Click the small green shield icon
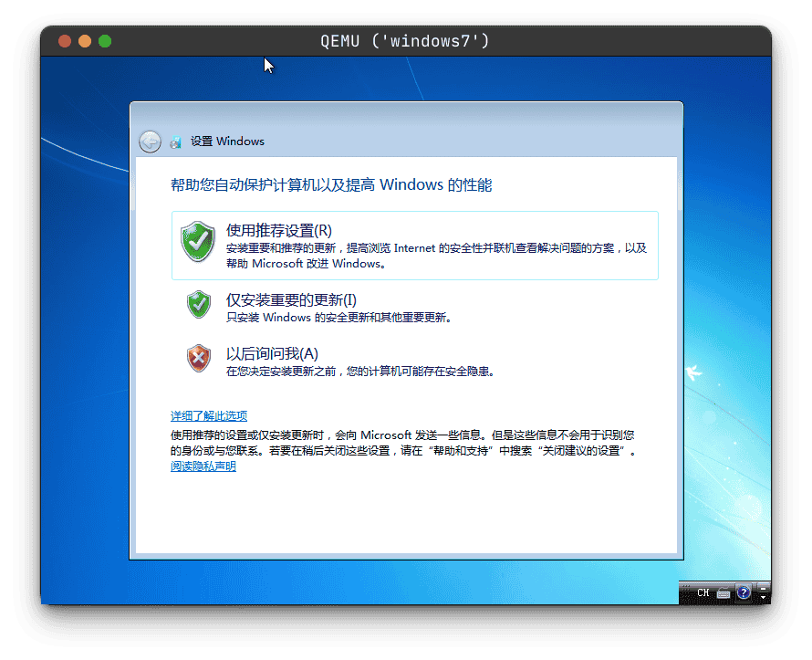Viewport: 812px width, 660px height. click(x=199, y=304)
